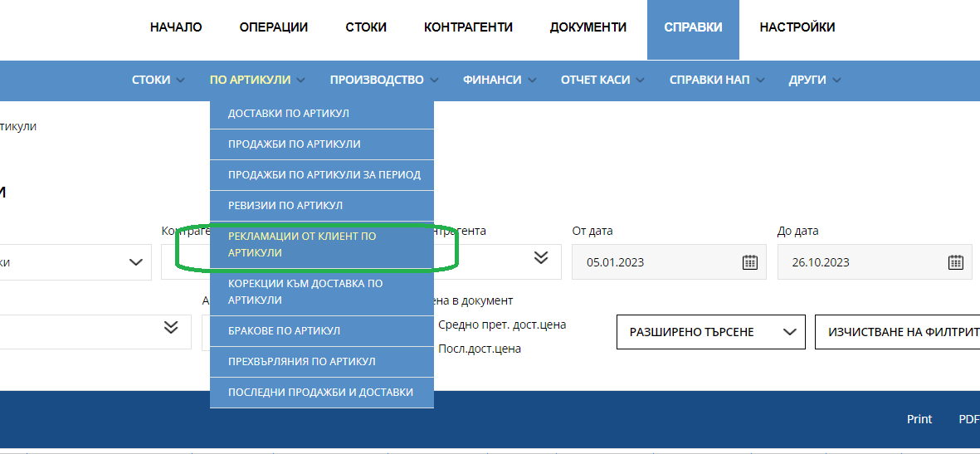Click chevron next to ПРОИЗВОДСТВО
Viewport: 980px width, 454px height.
(434, 80)
